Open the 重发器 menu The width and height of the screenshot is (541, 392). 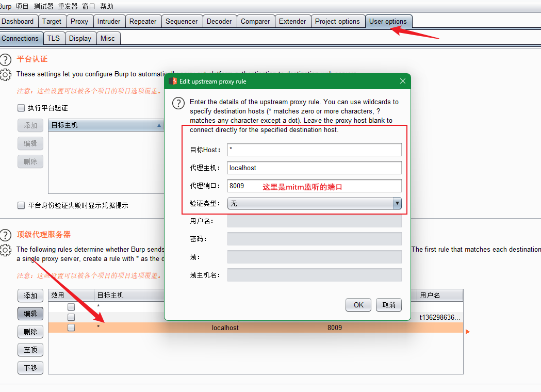pos(68,6)
